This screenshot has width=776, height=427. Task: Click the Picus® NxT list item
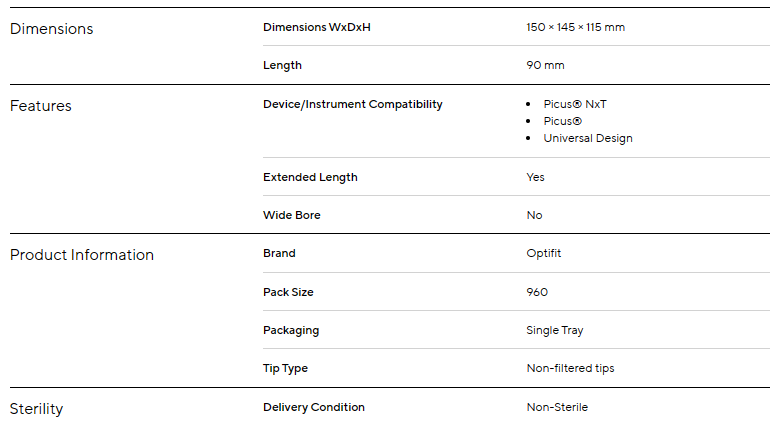tap(575, 104)
